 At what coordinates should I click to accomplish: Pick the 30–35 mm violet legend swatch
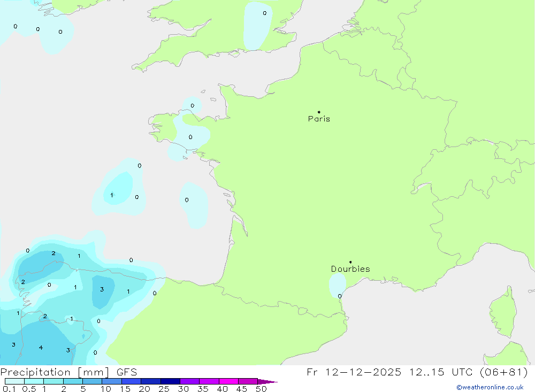click(x=189, y=381)
